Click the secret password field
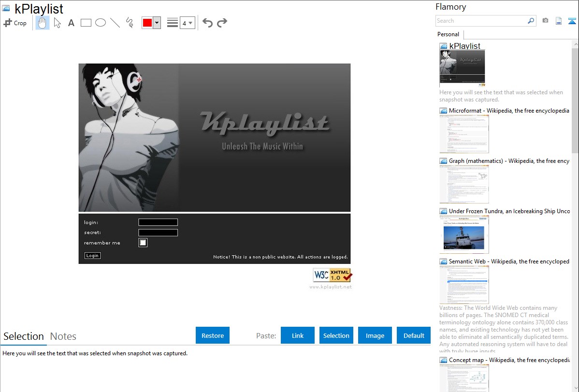579x392 pixels. tap(158, 232)
